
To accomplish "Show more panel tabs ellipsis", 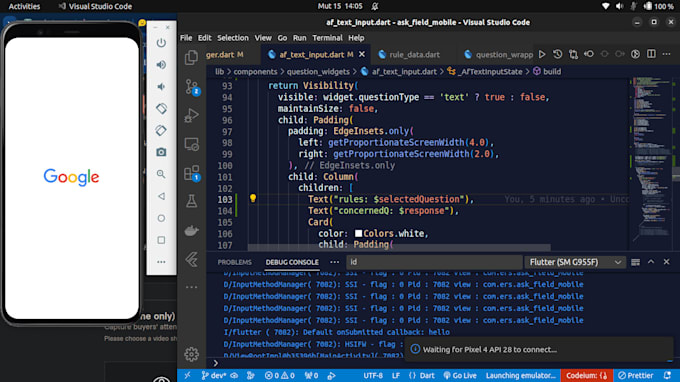I will pyautogui.click(x=334, y=262).
